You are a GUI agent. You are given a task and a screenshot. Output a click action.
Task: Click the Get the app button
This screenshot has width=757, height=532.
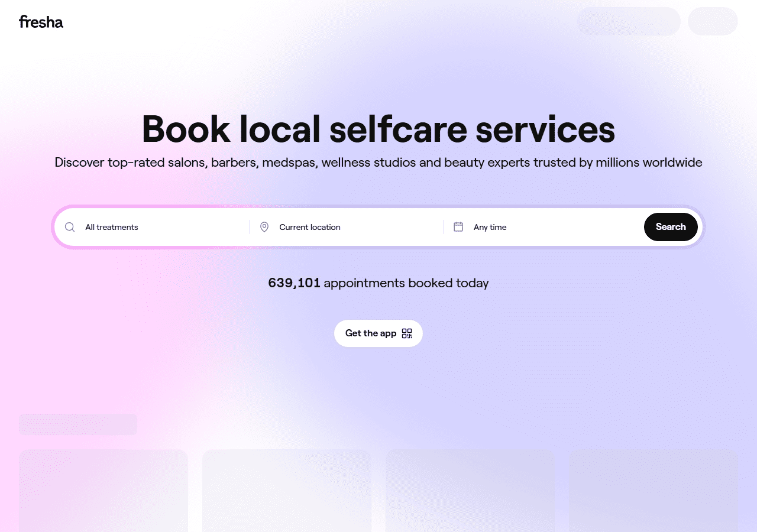pyautogui.click(x=378, y=333)
